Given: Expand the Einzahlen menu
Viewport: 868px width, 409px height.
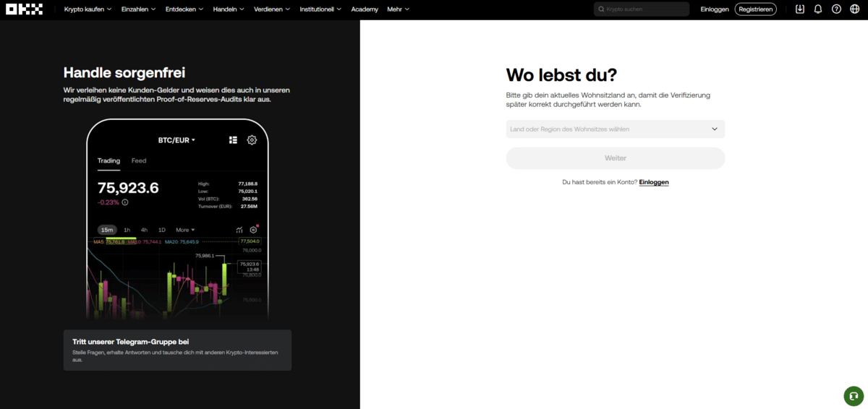Looking at the screenshot, I should 139,9.
